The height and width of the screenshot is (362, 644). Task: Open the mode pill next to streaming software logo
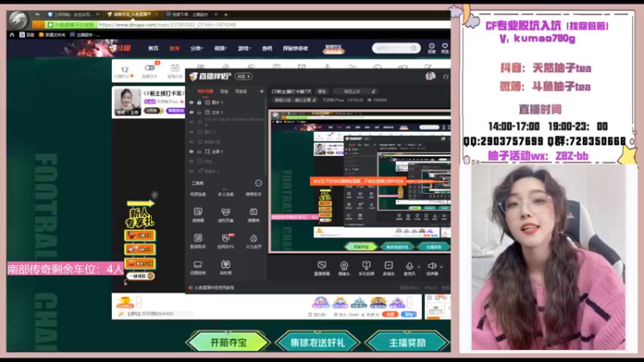[x=244, y=76]
